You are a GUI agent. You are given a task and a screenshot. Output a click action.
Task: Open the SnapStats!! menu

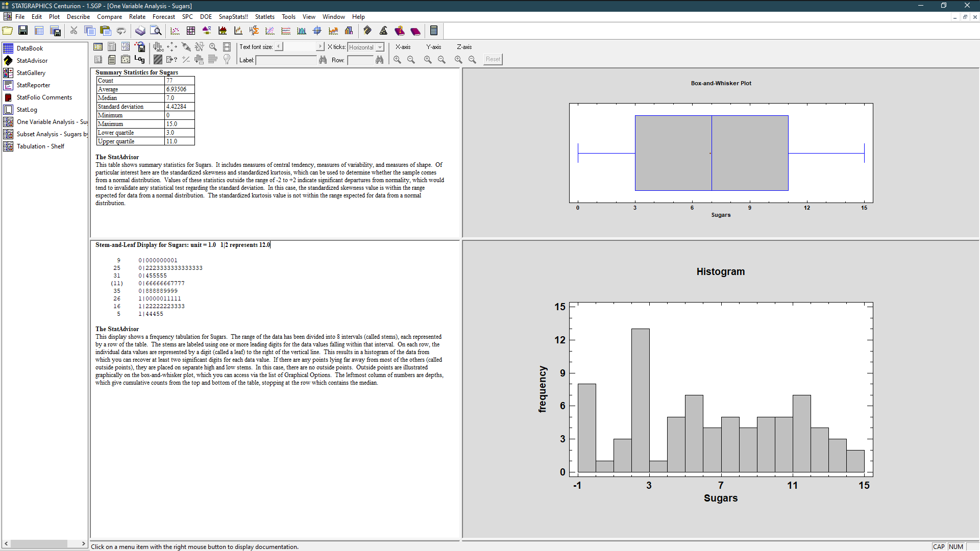pos(233,16)
